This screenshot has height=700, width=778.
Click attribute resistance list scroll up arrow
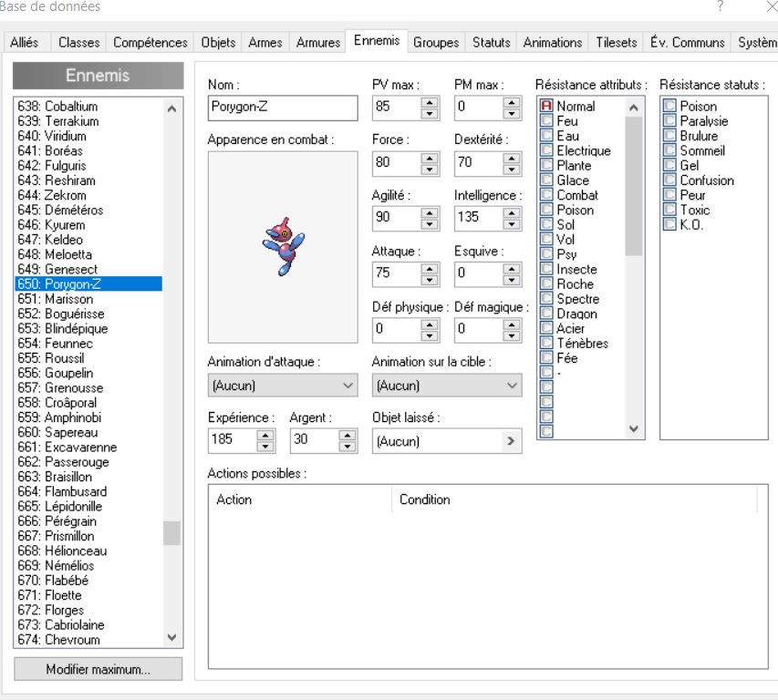click(634, 107)
